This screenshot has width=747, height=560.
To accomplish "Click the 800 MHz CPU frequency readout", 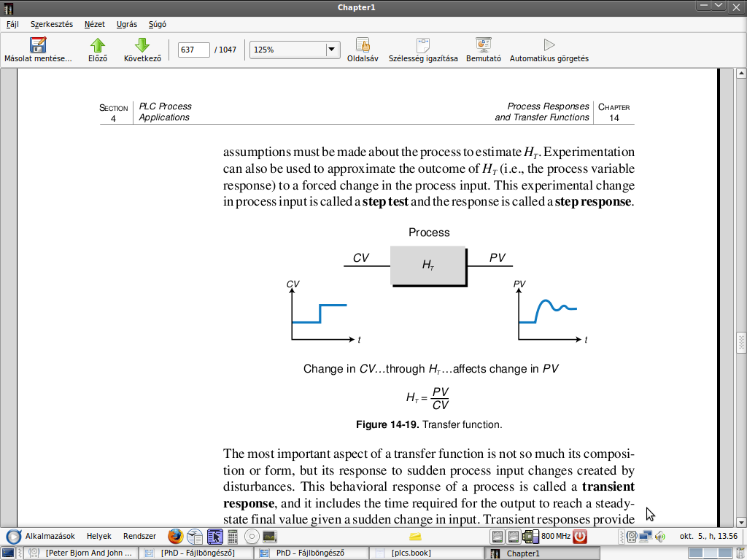I will 555,536.
